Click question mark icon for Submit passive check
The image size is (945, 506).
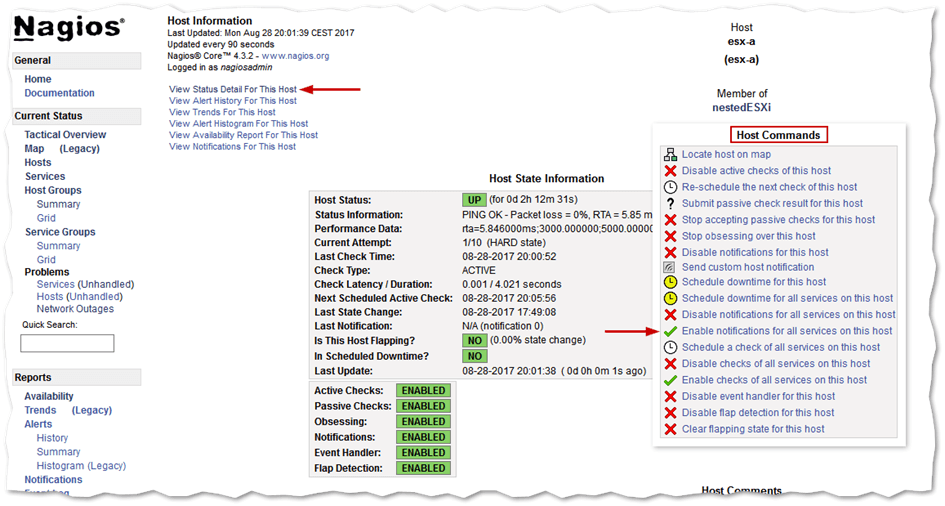(670, 204)
